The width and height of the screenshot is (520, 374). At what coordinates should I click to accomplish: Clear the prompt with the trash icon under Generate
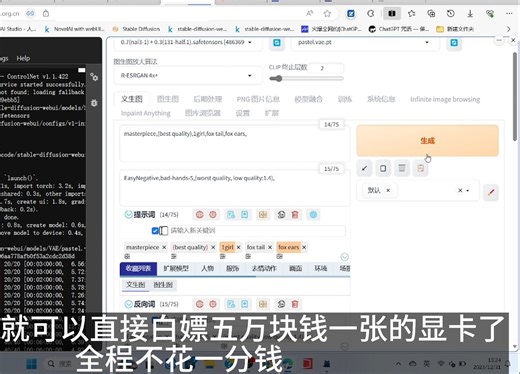402,168
